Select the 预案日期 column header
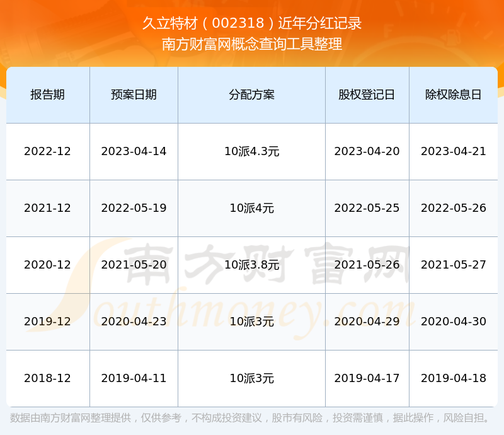This screenshot has height=435, width=504. coord(134,95)
